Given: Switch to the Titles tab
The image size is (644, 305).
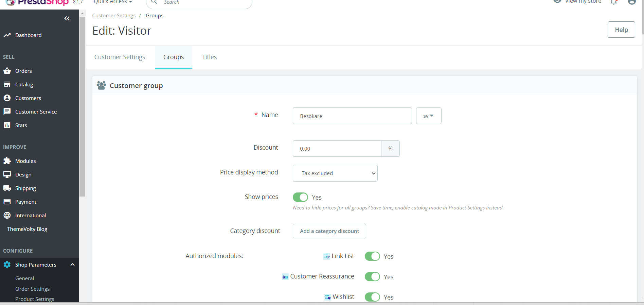Looking at the screenshot, I should (x=210, y=57).
